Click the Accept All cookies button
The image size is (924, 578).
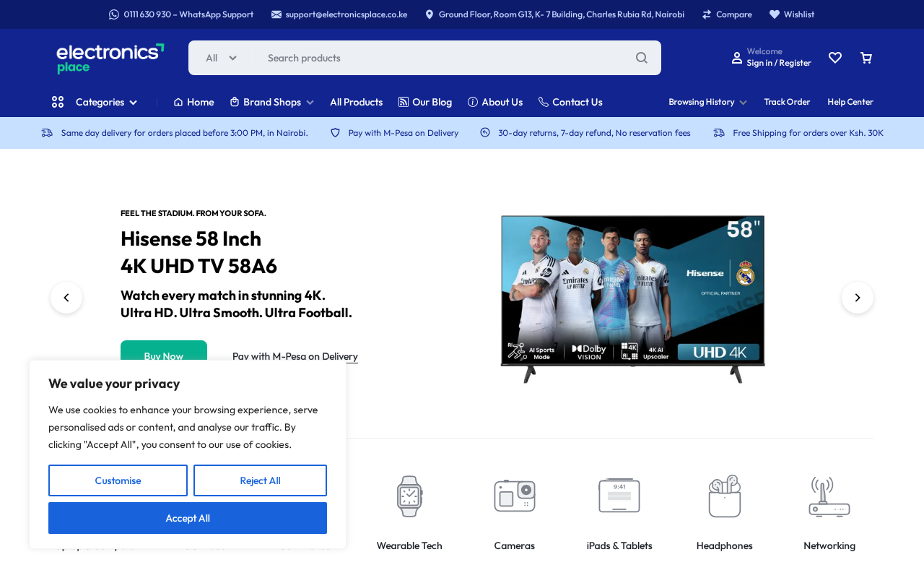(188, 518)
